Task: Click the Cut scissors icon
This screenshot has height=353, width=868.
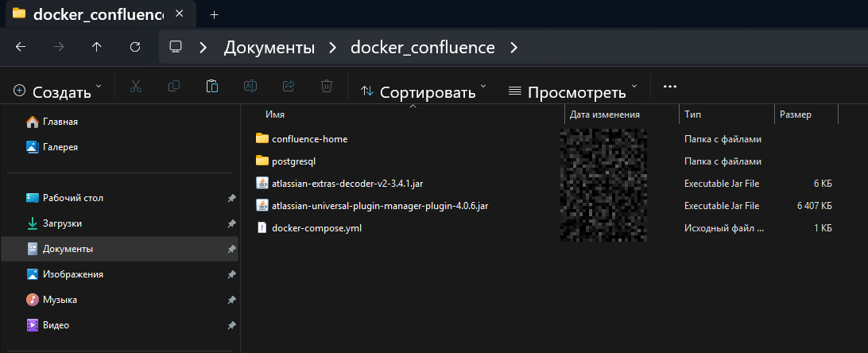Action: (x=136, y=87)
